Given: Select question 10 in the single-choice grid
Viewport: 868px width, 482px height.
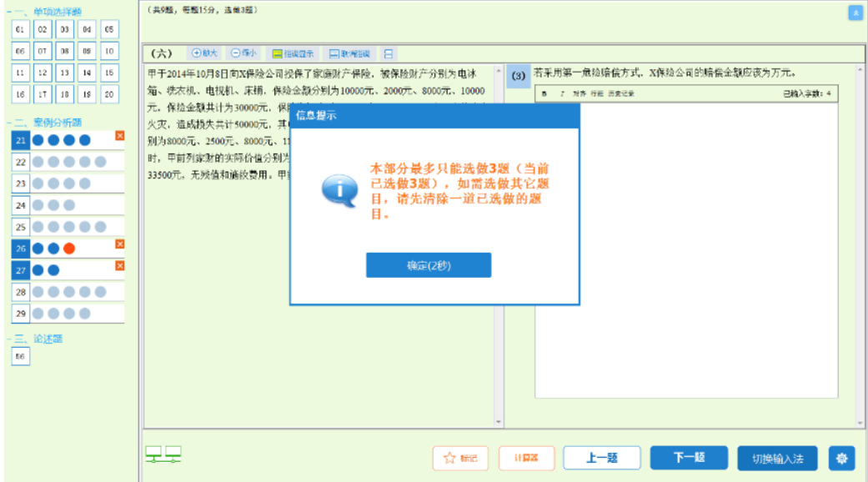Looking at the screenshot, I should [x=109, y=51].
